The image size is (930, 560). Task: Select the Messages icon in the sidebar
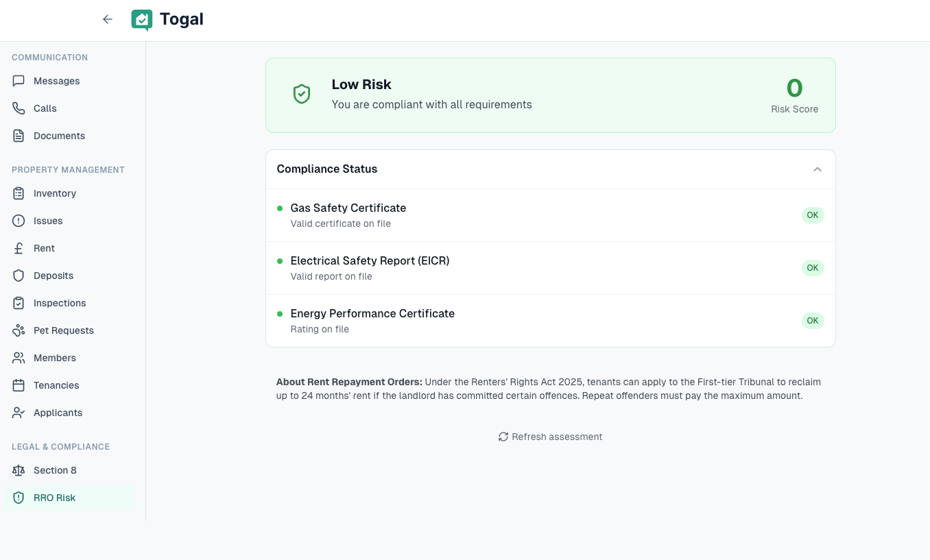[x=18, y=81]
